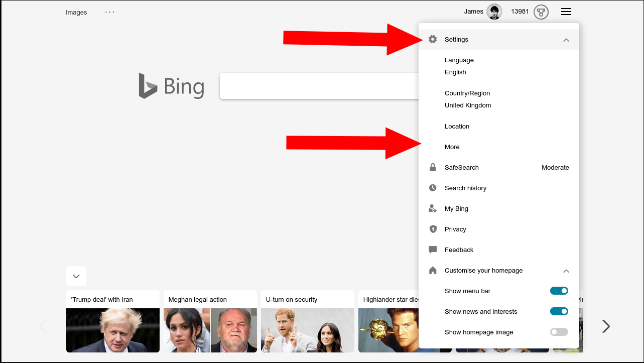Open James's profile avatar

[x=494, y=12]
